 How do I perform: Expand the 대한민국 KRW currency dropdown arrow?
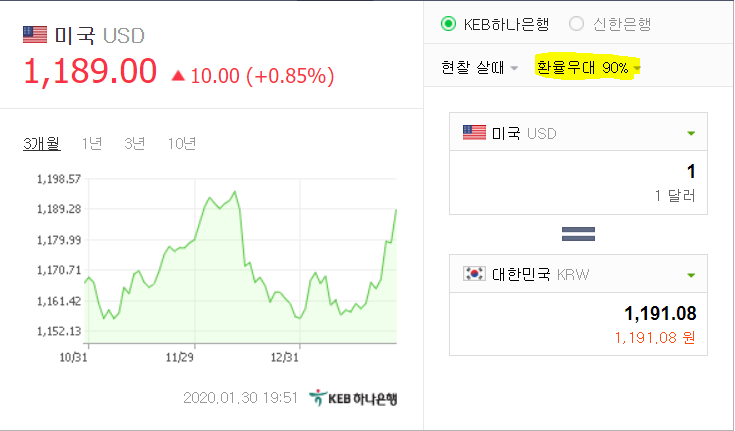(x=691, y=275)
